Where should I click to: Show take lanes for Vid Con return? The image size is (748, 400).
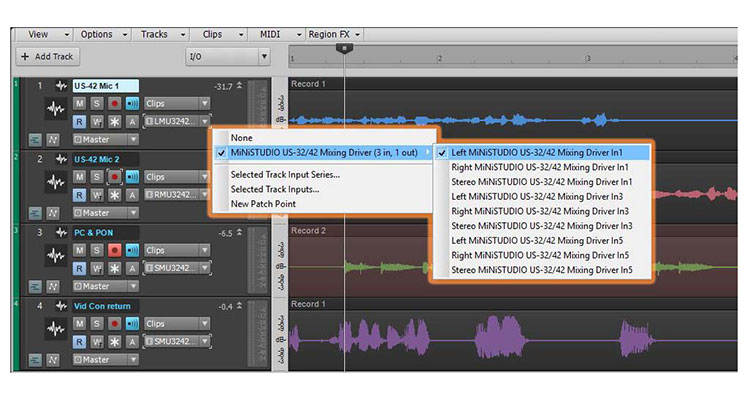pyautogui.click(x=35, y=360)
